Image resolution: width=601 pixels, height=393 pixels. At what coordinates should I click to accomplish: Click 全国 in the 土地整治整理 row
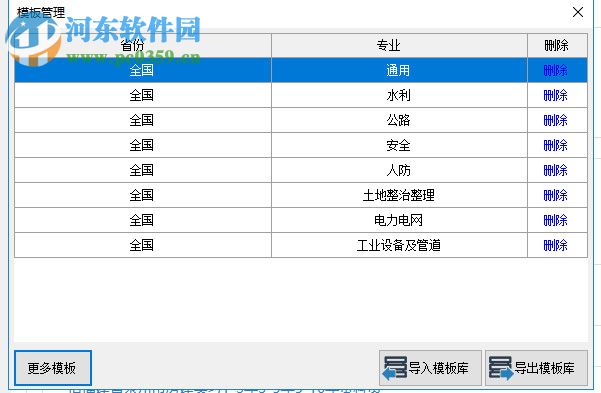[141, 196]
